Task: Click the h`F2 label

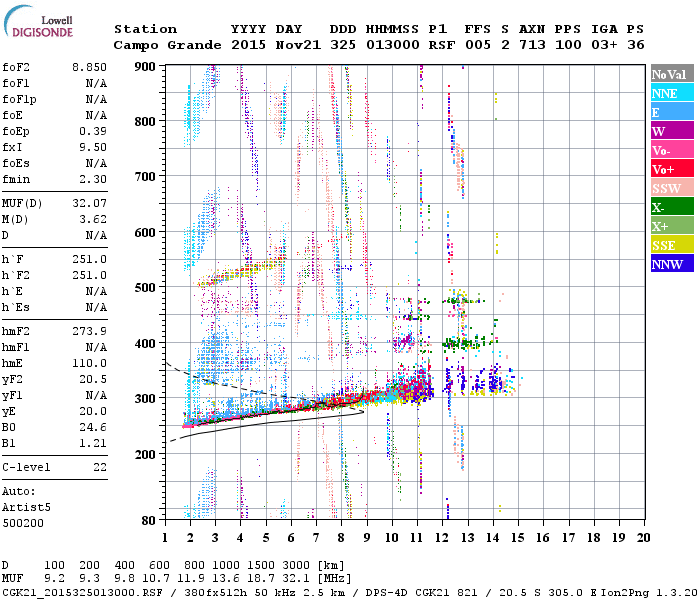Action: coord(16,275)
